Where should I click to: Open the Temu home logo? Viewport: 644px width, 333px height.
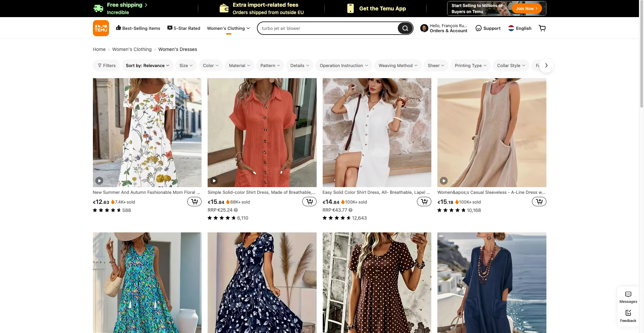coord(101,28)
